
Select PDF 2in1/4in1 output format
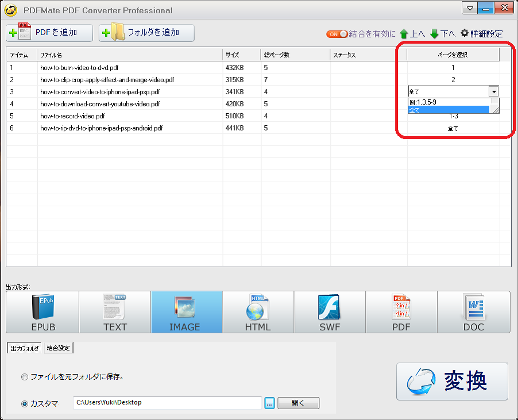coord(401,312)
